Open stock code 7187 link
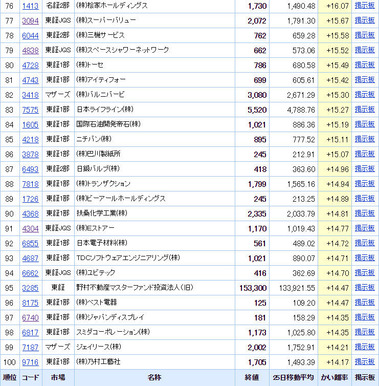This screenshot has width=379, height=386. click(x=30, y=348)
